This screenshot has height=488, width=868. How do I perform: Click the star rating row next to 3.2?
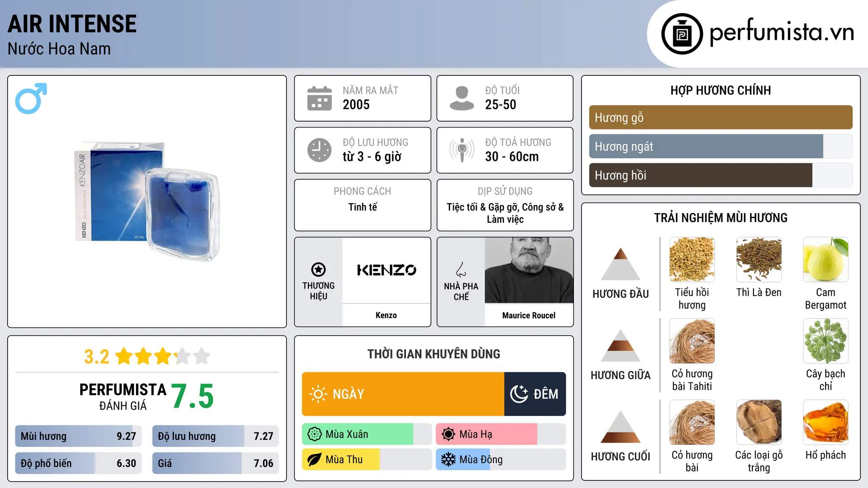(x=163, y=356)
